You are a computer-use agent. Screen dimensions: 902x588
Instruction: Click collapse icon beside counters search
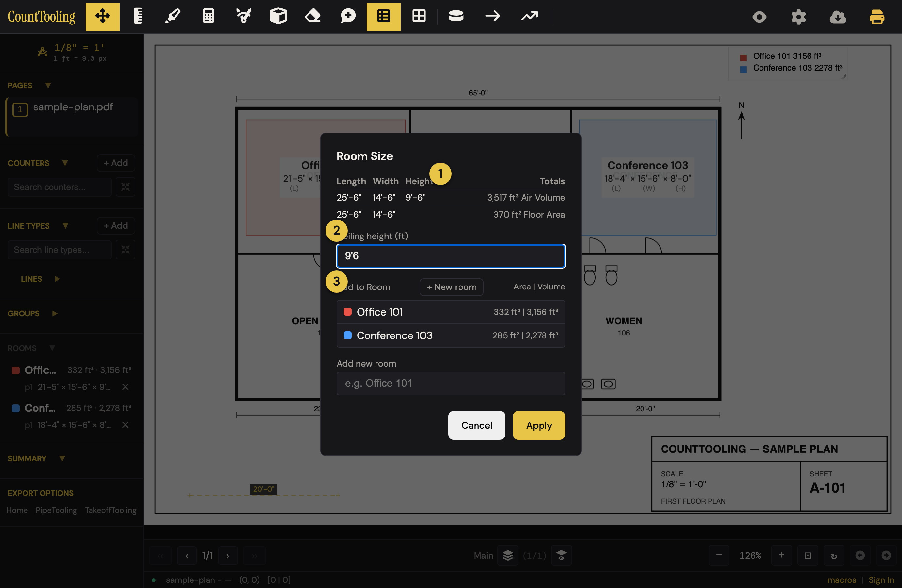click(125, 187)
